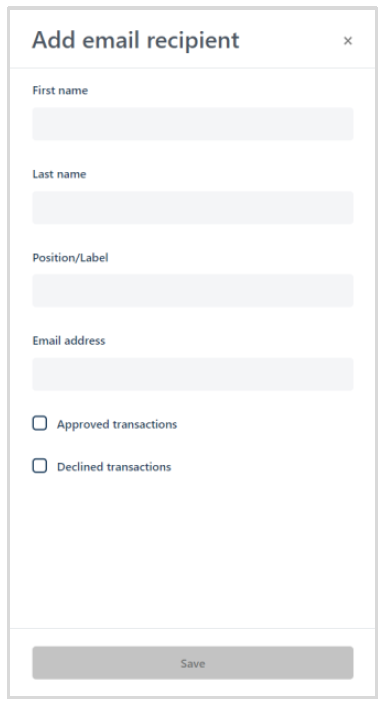Click the First name label text
Screen dimensions: 387x701
click(x=60, y=90)
